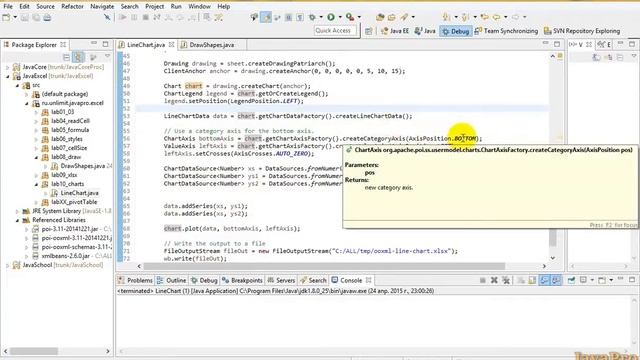Click Skip All Breakpoints icon
Viewport: 640px width, 360px height.
pyautogui.click(x=107, y=17)
